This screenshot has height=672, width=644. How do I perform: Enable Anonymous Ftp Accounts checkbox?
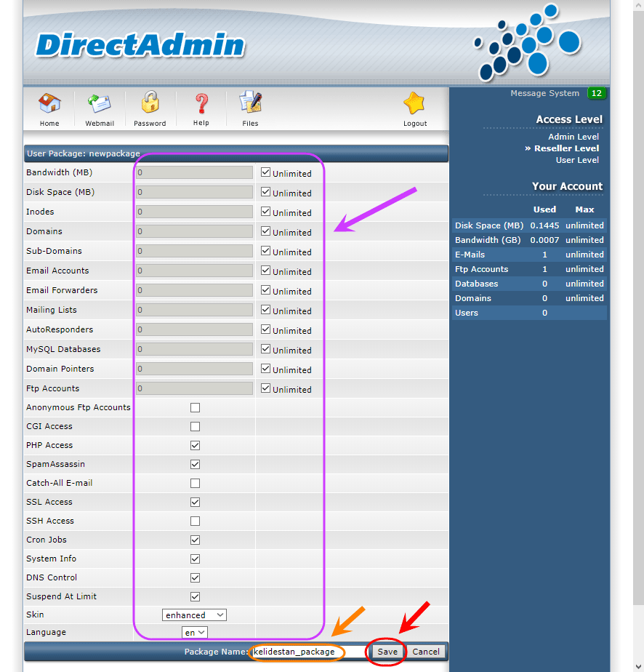196,407
